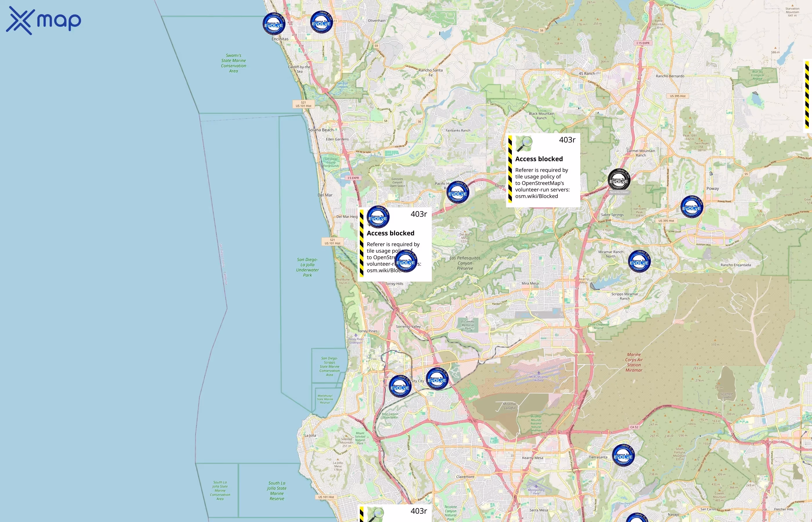The image size is (812, 522).
Task: Open the Evolve marker at University City
Action: point(437,379)
